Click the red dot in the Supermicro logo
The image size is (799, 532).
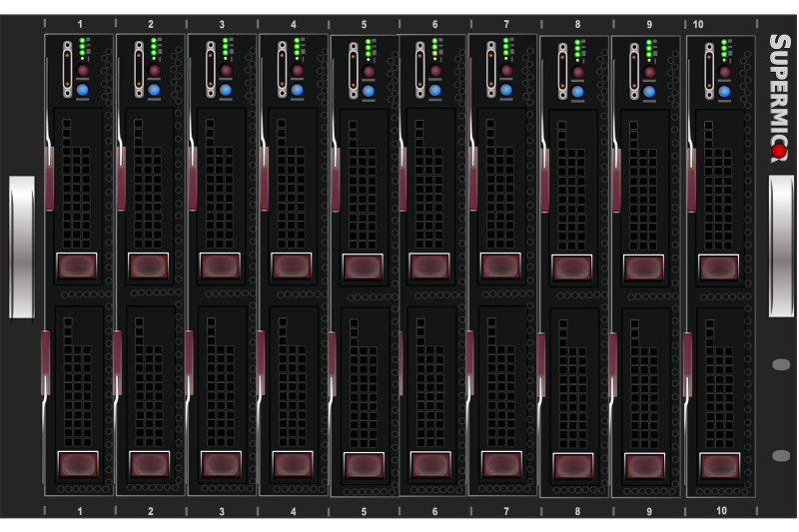[x=779, y=151]
